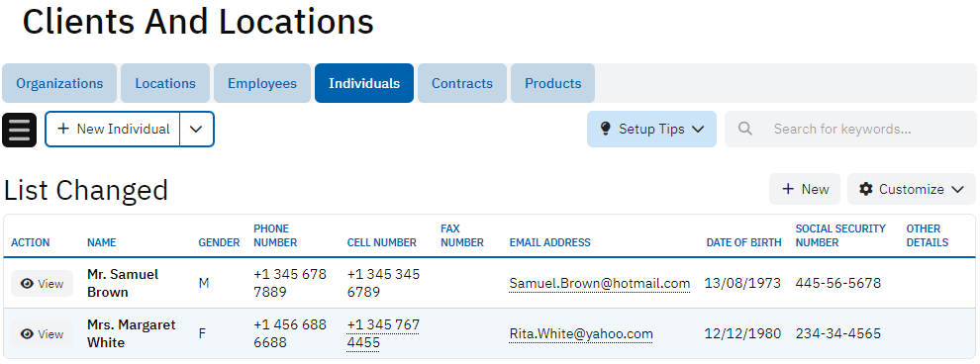Open the Customize dropdown chevron
Image resolution: width=980 pixels, height=364 pixels.
957,189
